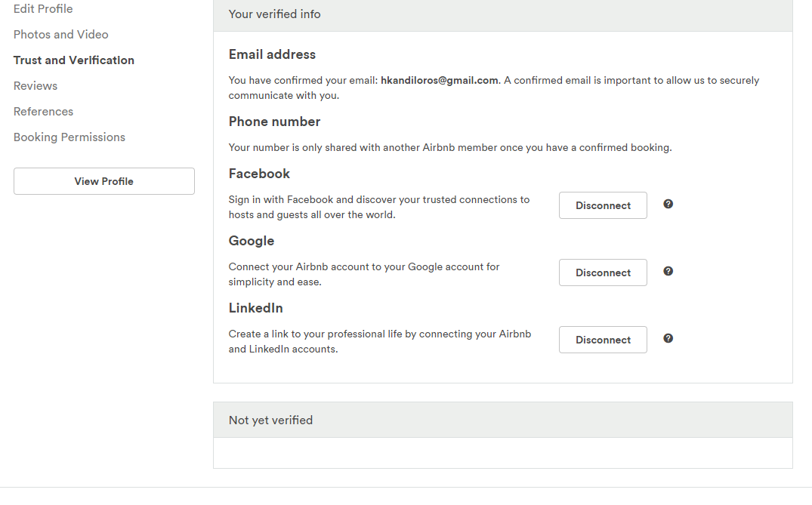
Task: Select Trust and Verification in sidebar
Action: click(74, 60)
